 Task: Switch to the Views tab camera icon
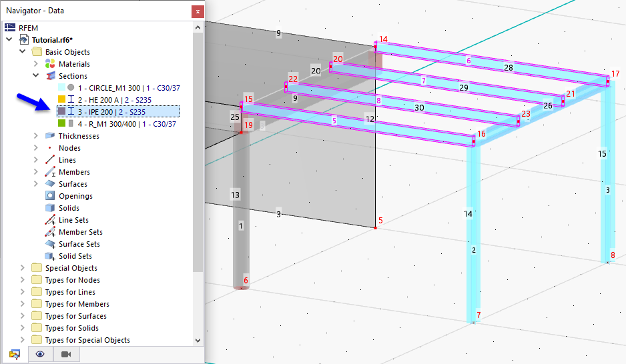(66, 354)
